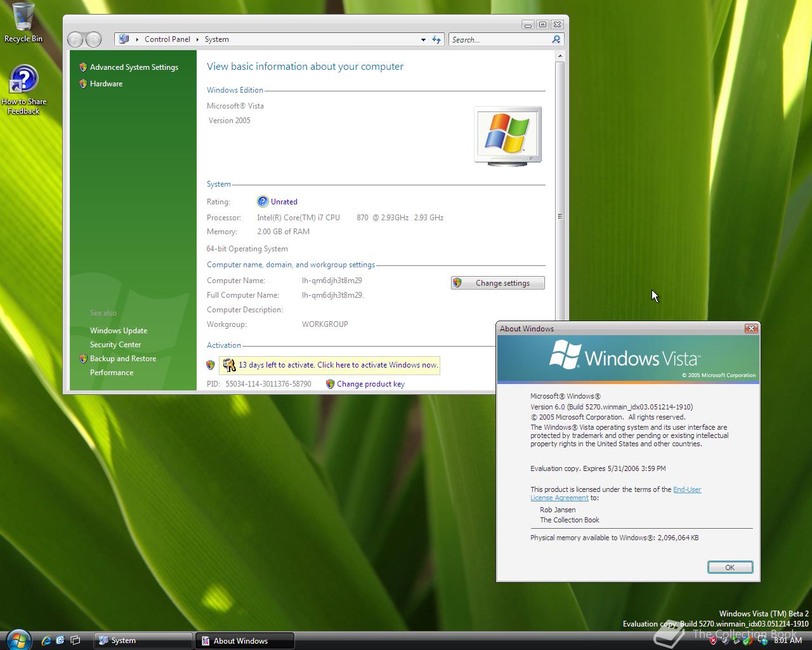Click the search magnifier icon
Viewport: 812px width, 650px height.
(x=556, y=39)
